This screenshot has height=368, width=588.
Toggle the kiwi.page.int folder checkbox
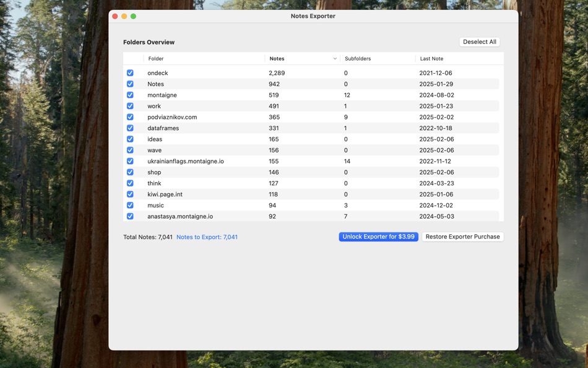point(130,194)
